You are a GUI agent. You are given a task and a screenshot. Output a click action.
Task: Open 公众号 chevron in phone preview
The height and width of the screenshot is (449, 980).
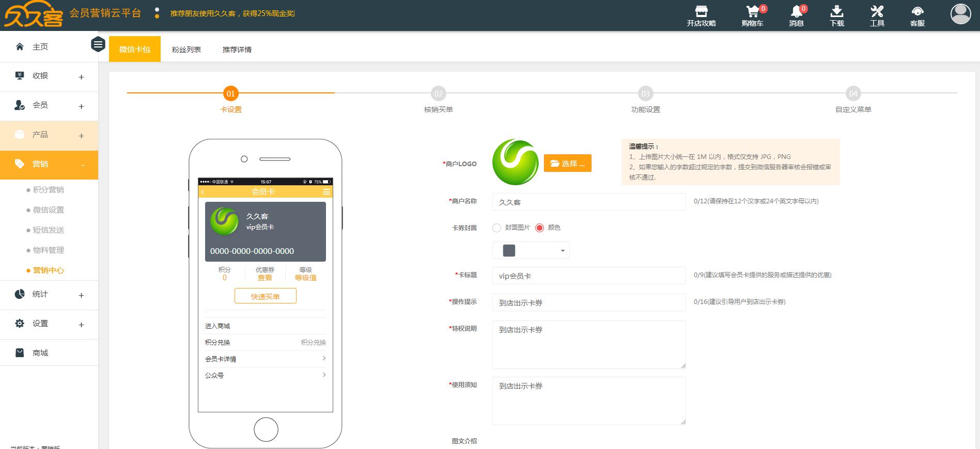324,375
